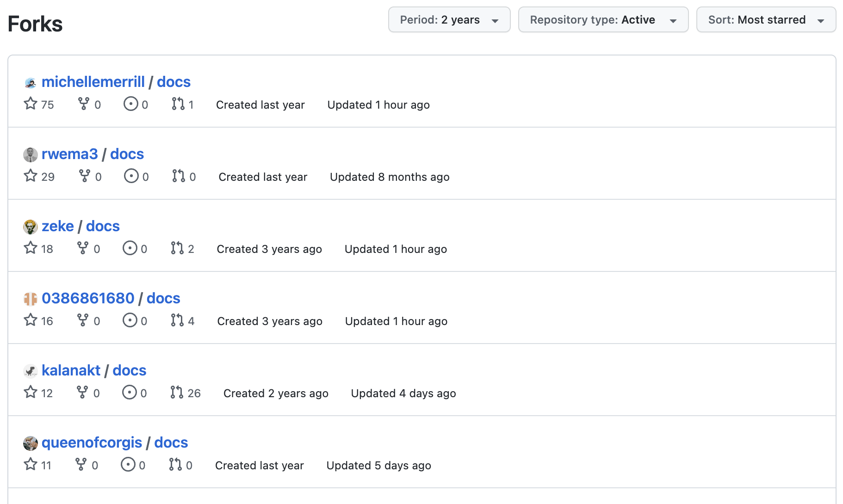Click fork icon in queenofcorgis row
Viewport: 843px width, 504px height.
point(81,464)
